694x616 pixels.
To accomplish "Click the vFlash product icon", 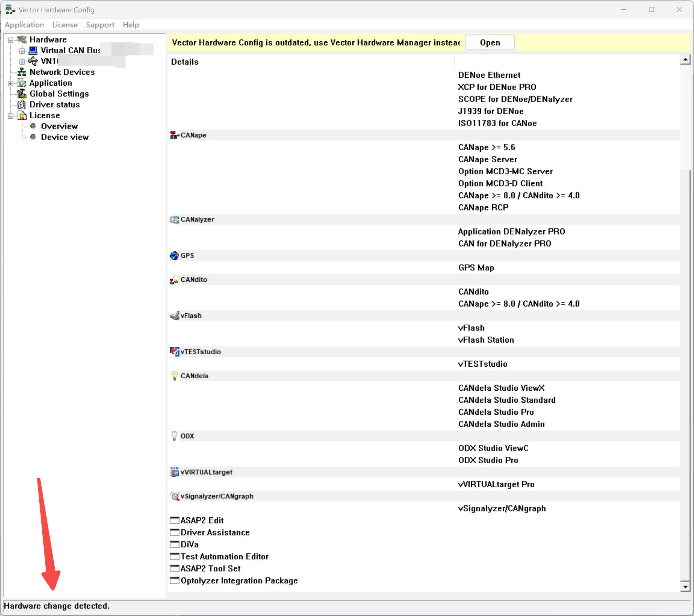I will coord(174,316).
